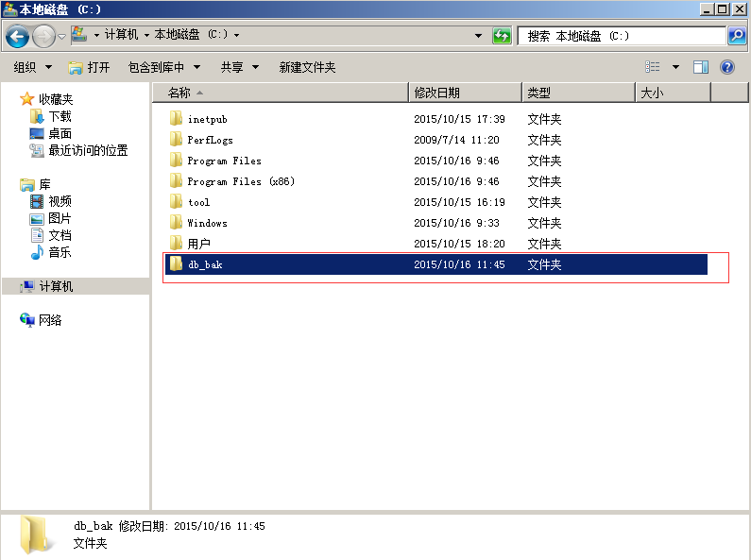Image resolution: width=751 pixels, height=560 pixels.
Task: Click the search input field
Action: coord(619,36)
